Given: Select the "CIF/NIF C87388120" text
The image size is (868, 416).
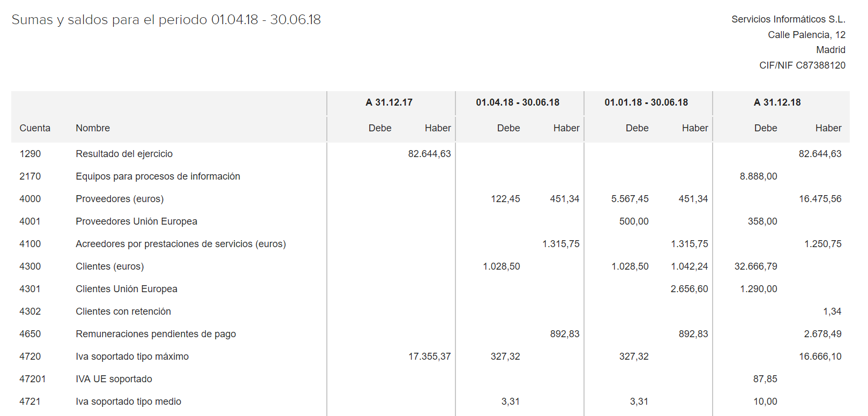Looking at the screenshot, I should coord(802,65).
